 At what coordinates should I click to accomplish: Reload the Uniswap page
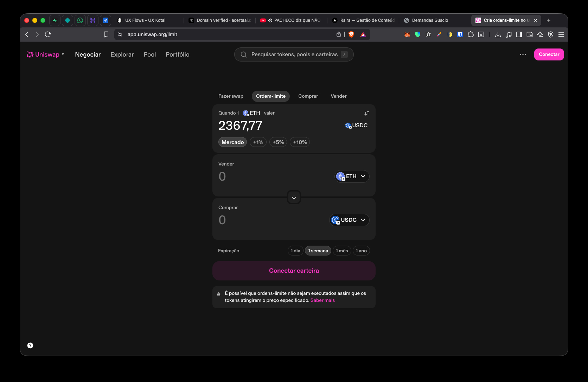48,34
